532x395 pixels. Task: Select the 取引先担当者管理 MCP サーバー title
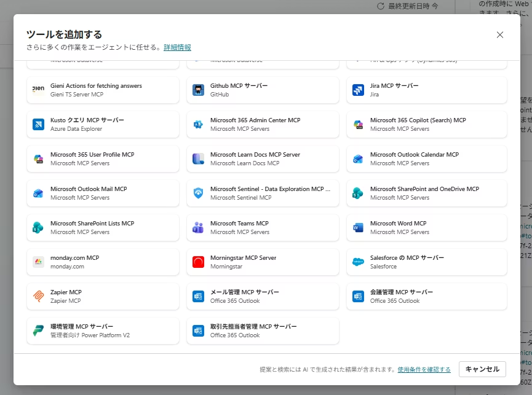pyautogui.click(x=253, y=327)
